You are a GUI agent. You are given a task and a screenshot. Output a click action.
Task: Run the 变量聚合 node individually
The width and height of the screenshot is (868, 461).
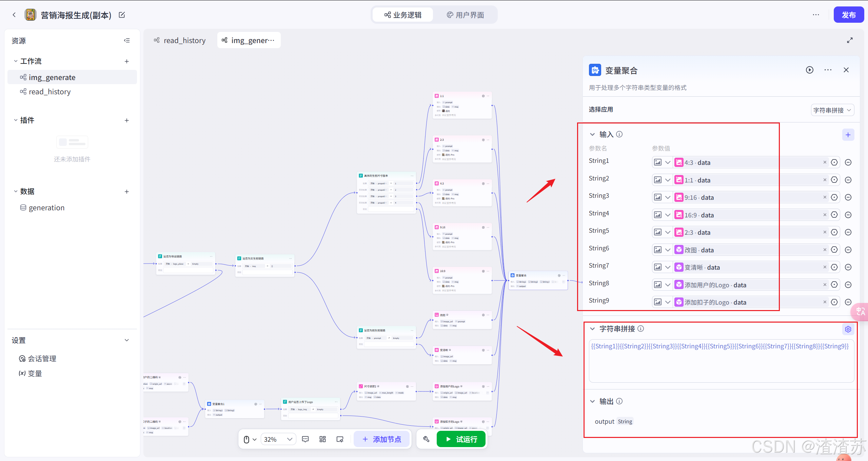(809, 70)
